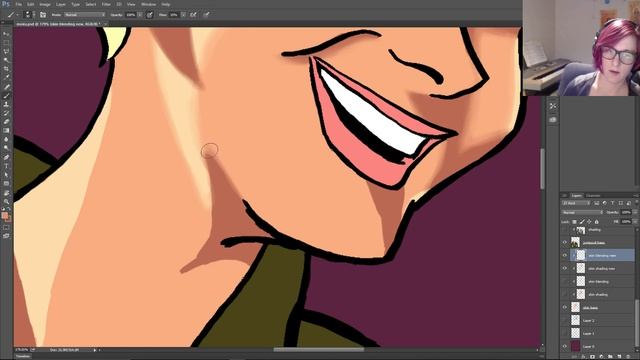Select the Crop tool
The width and height of the screenshot is (640, 360).
6,69
